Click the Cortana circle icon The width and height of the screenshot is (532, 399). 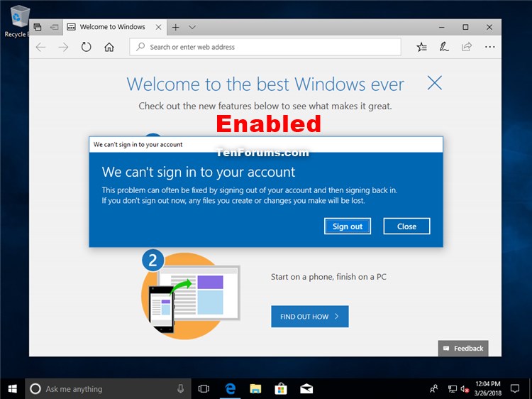pos(35,389)
